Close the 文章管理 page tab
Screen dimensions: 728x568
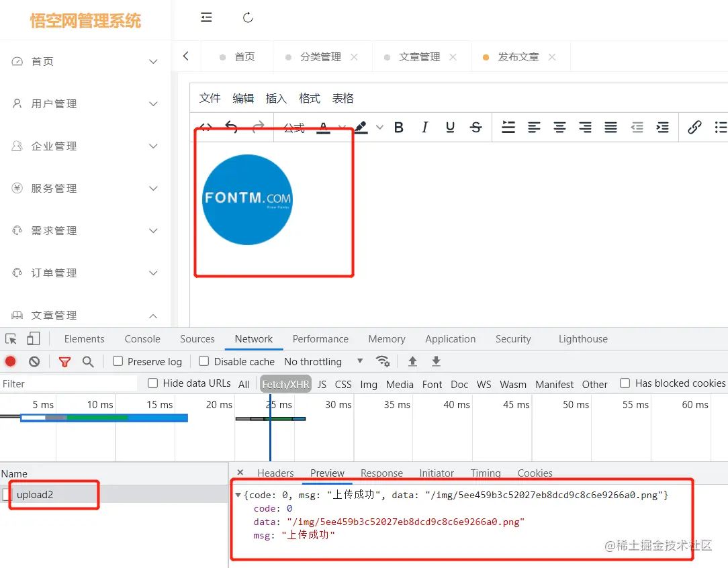point(453,56)
